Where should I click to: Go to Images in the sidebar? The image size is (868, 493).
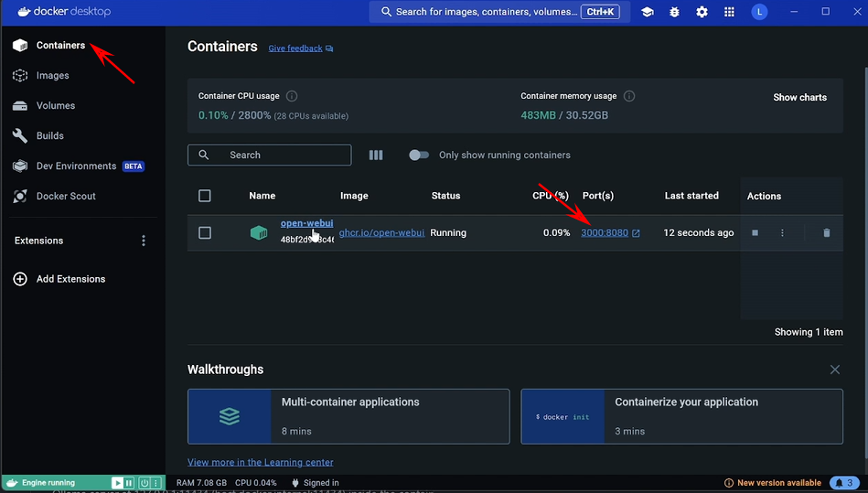(x=52, y=76)
